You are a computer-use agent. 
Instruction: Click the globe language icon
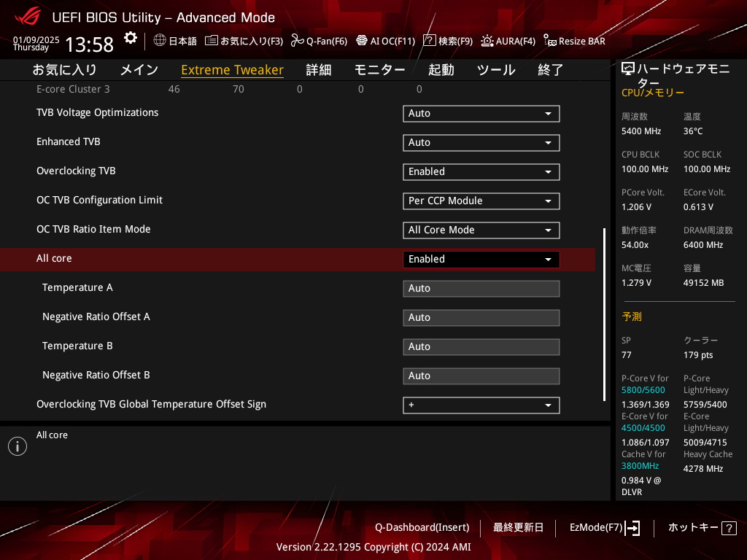pos(160,41)
